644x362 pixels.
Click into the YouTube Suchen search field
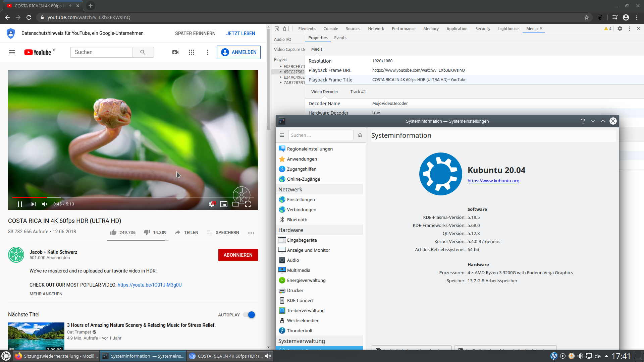click(x=101, y=52)
